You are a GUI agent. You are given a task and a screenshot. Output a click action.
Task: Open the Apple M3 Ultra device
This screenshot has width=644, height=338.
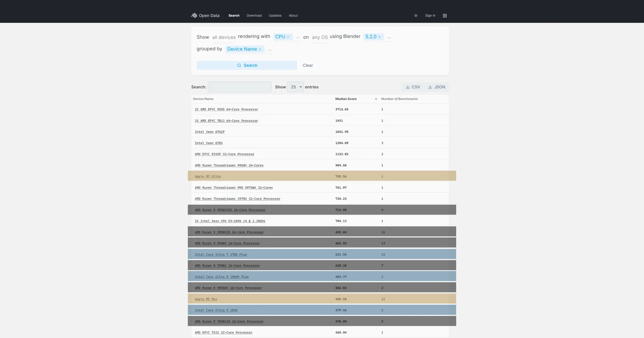point(208,177)
